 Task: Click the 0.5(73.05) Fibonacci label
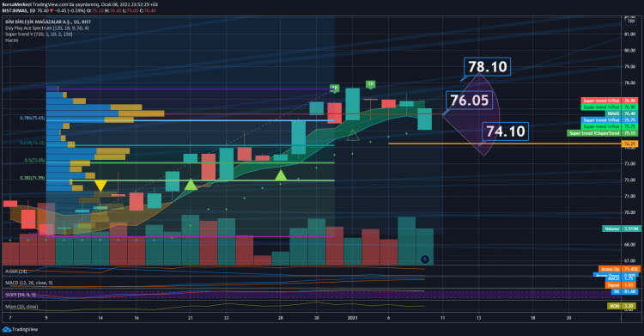tap(34, 160)
